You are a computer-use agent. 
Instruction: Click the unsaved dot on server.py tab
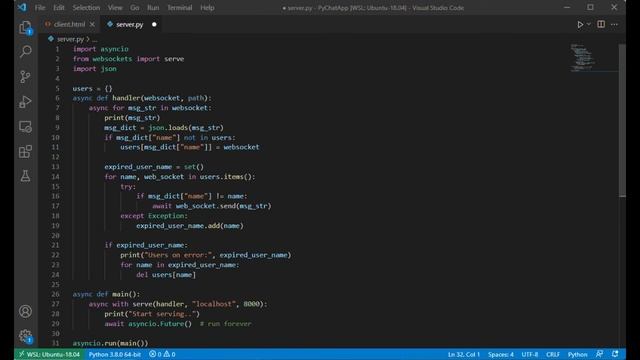coord(154,24)
